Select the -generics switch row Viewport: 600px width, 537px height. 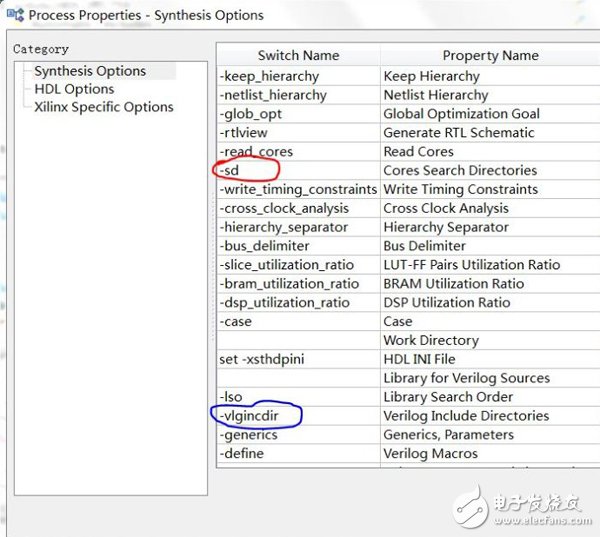[x=248, y=435]
